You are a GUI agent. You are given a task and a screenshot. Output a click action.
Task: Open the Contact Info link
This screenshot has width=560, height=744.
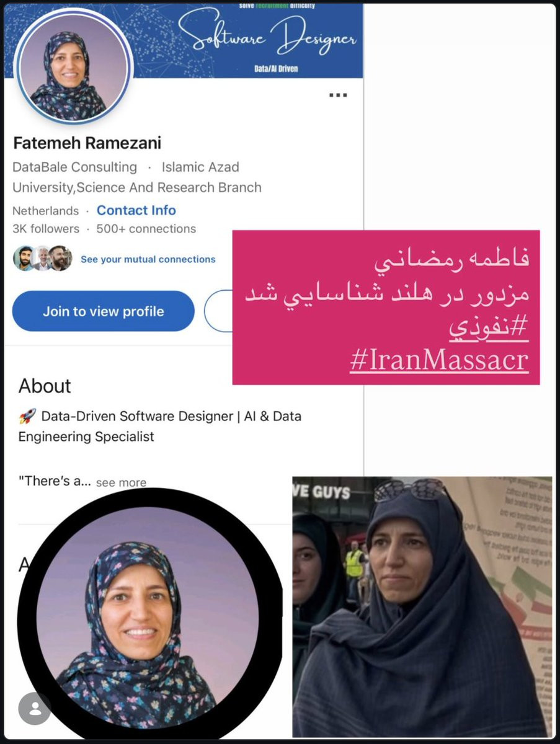(x=136, y=210)
